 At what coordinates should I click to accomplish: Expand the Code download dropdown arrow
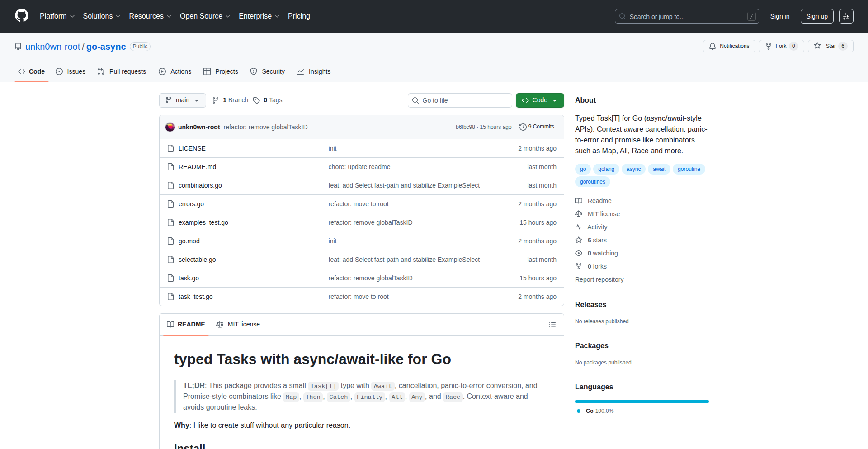[554, 100]
